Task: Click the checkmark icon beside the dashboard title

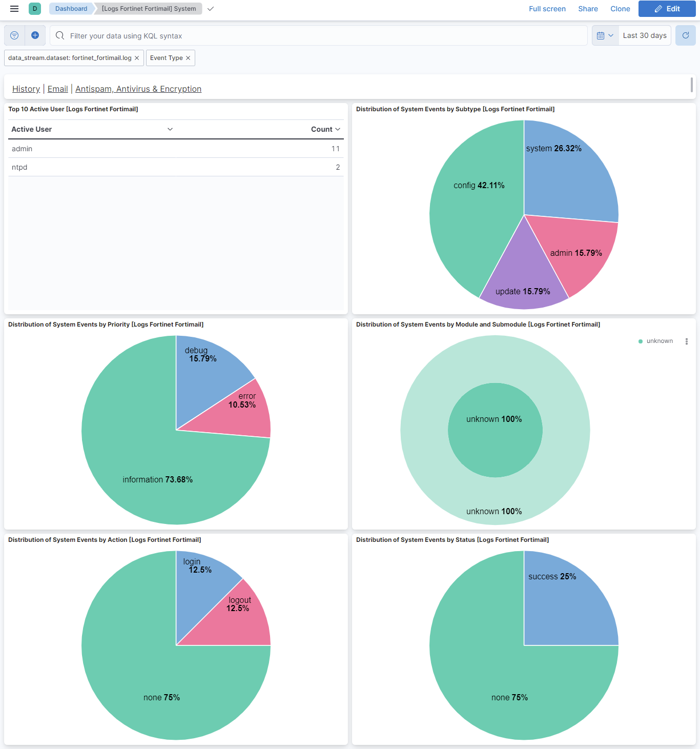Action: point(210,9)
